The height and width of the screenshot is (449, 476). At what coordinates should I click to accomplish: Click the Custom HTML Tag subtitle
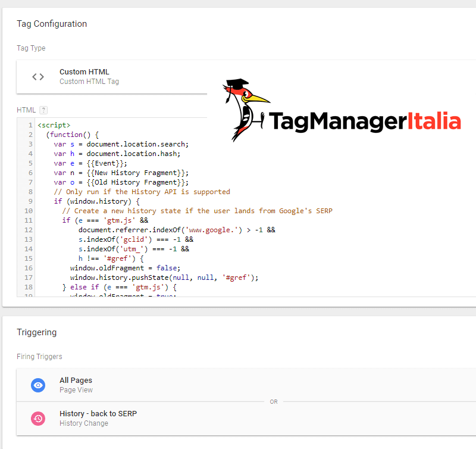[89, 82]
